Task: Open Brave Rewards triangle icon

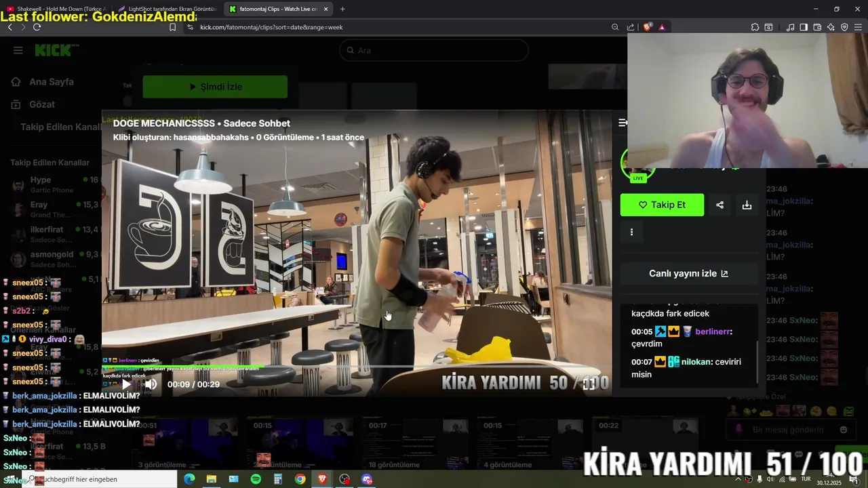Action: [662, 27]
